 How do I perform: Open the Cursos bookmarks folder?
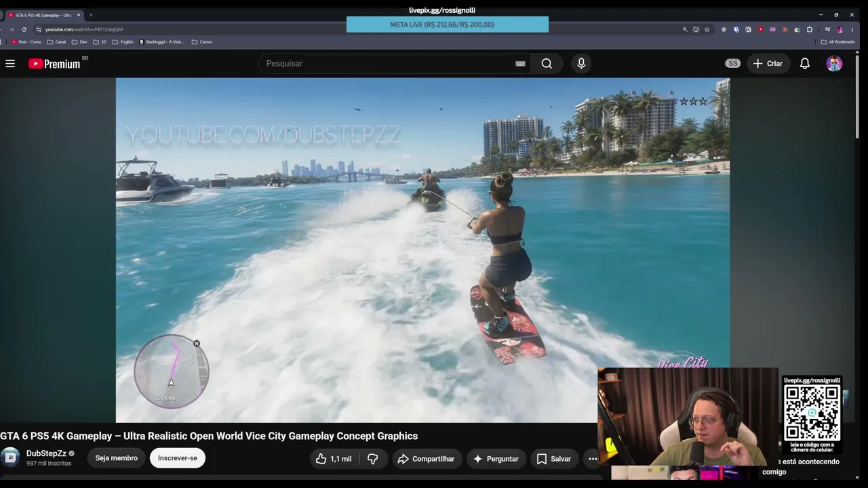(x=202, y=42)
